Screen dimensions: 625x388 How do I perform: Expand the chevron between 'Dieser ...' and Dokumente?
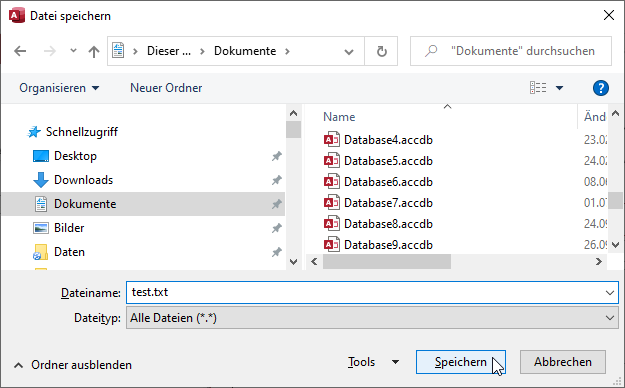click(202, 51)
